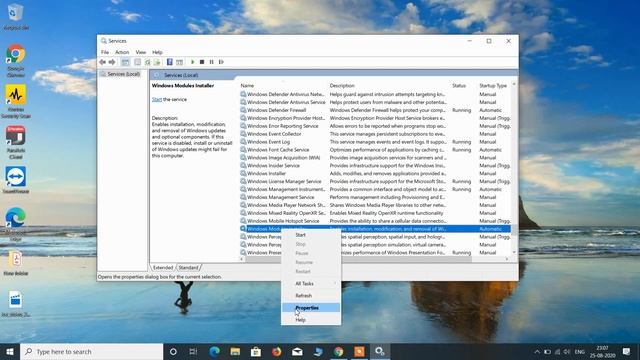Viewport: 640px width, 360px height.
Task: Select Windows Installer service row
Action: (375, 173)
